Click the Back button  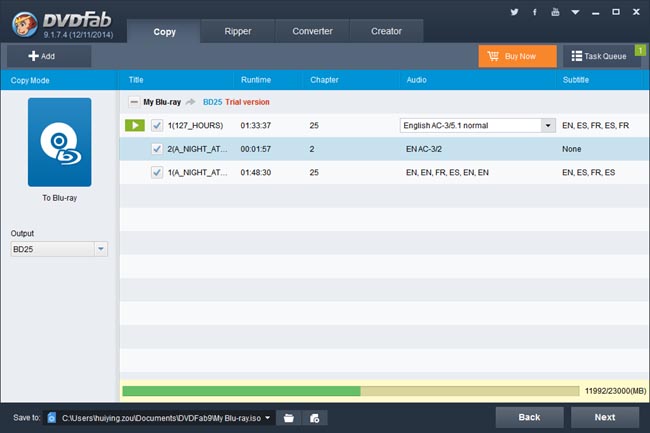[529, 417]
